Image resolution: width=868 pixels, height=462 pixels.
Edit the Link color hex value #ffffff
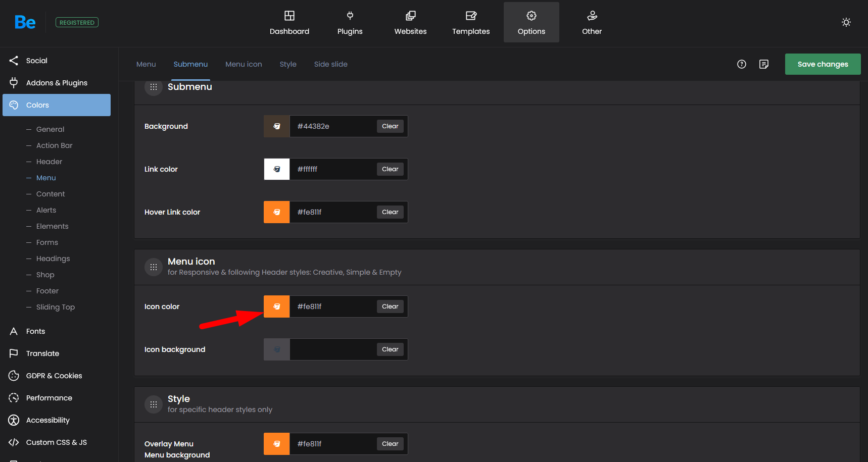(x=332, y=169)
